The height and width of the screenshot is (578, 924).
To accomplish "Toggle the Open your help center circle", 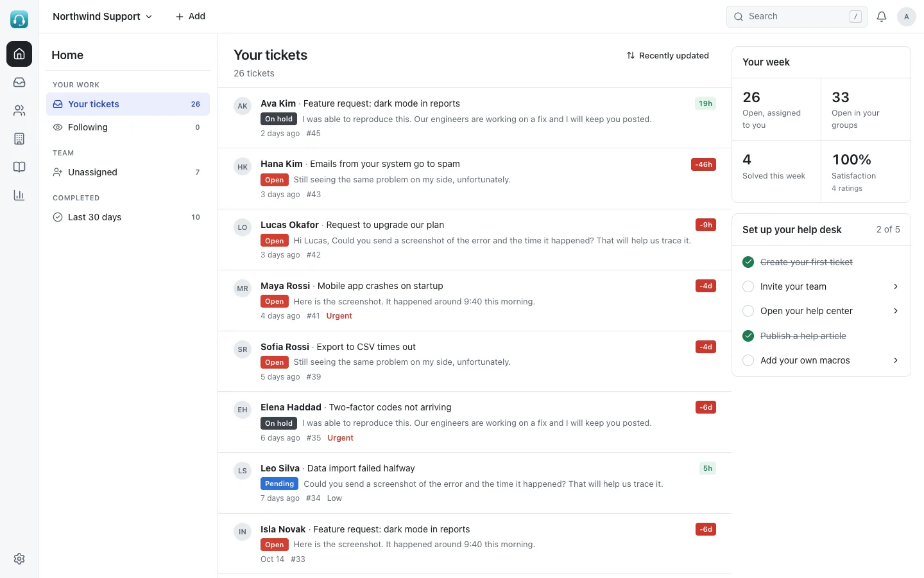I will [x=748, y=311].
